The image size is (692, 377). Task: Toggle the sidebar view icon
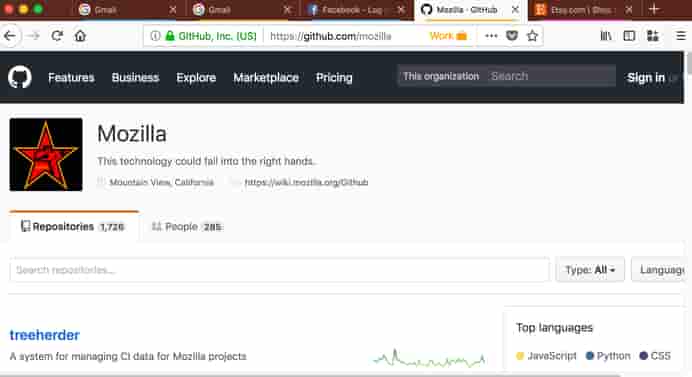(x=629, y=36)
